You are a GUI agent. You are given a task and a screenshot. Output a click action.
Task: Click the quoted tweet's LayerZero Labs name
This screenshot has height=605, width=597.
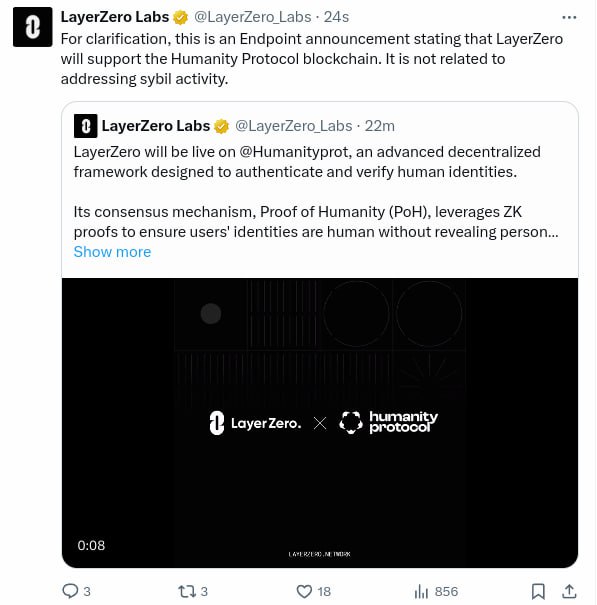click(156, 126)
